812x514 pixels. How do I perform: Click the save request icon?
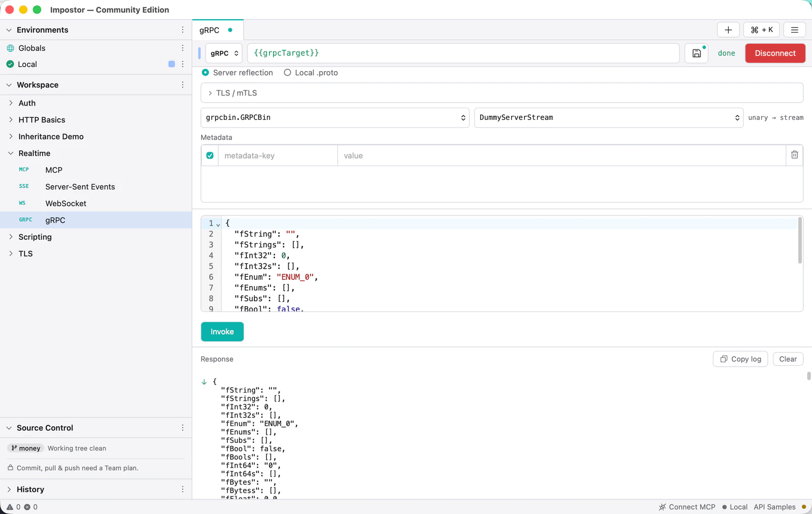tap(697, 53)
